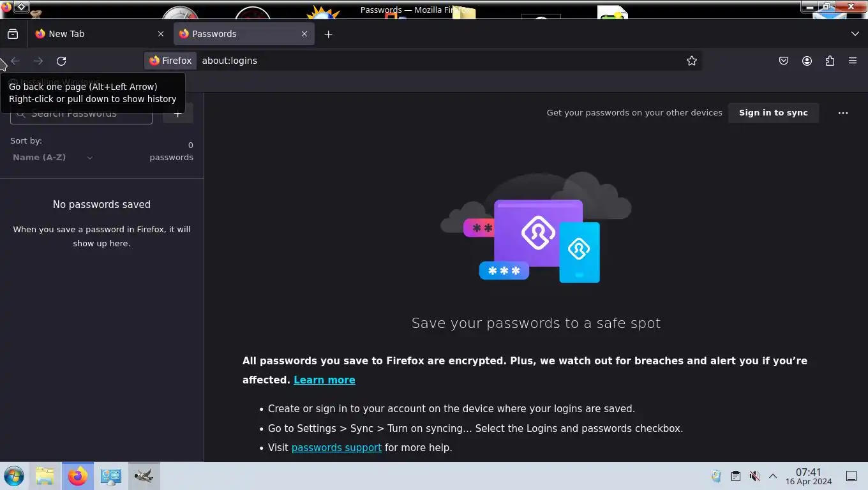This screenshot has width=868, height=490.
Task: Add a new password with the plus button
Action: coord(178,114)
